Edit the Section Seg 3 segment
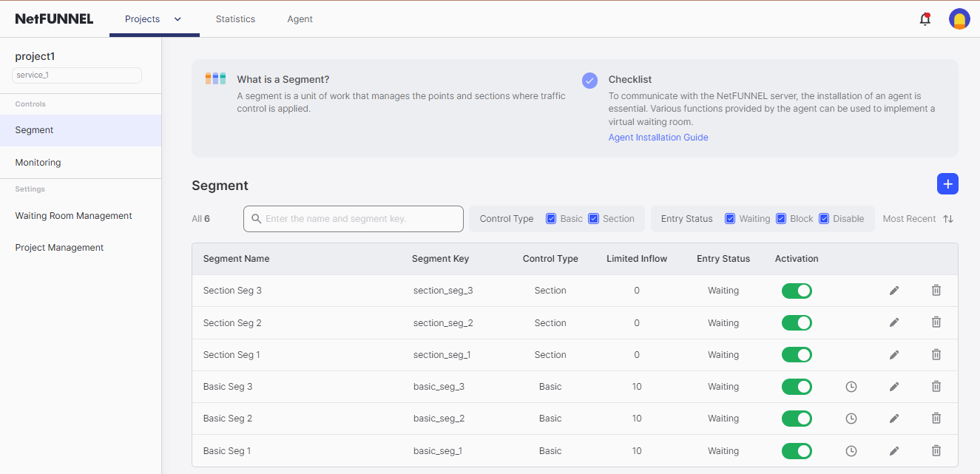The width and height of the screenshot is (980, 474). pos(893,290)
